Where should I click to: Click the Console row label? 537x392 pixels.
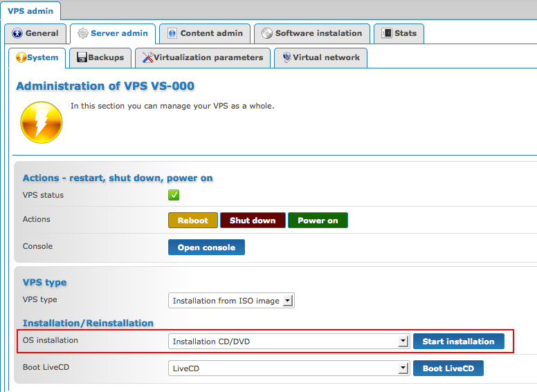(37, 246)
